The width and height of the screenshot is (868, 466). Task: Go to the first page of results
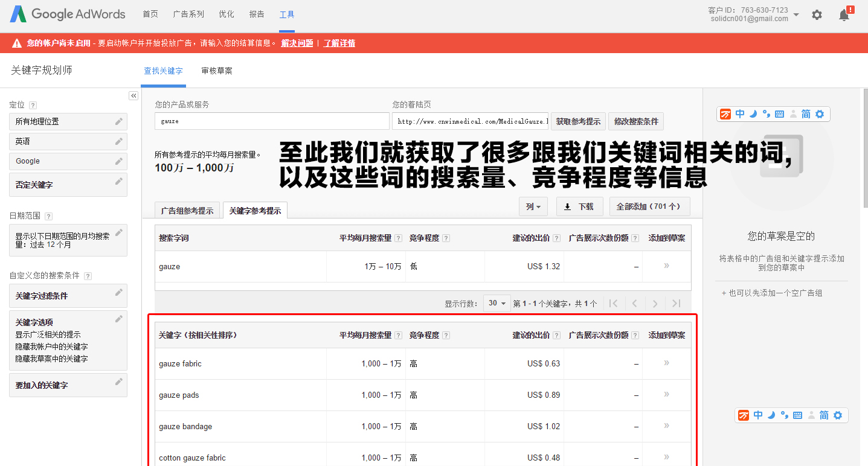pyautogui.click(x=614, y=304)
